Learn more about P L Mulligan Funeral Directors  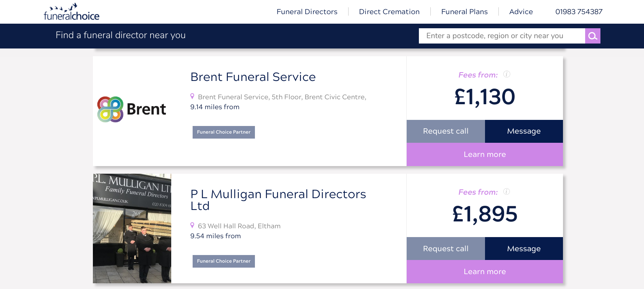click(x=485, y=272)
